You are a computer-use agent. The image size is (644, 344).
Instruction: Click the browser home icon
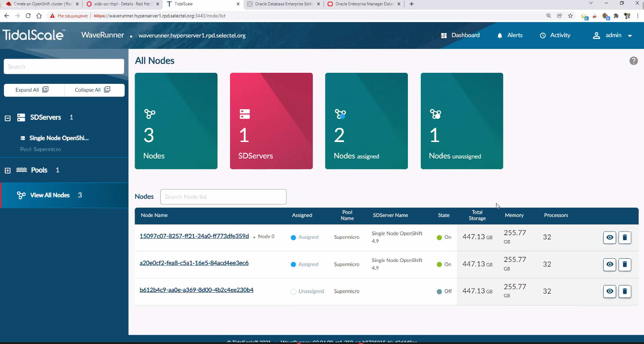coord(39,16)
